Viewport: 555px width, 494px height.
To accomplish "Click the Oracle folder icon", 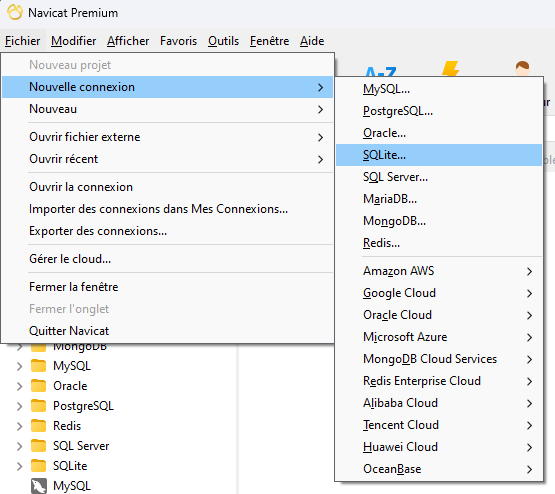I will tap(38, 386).
